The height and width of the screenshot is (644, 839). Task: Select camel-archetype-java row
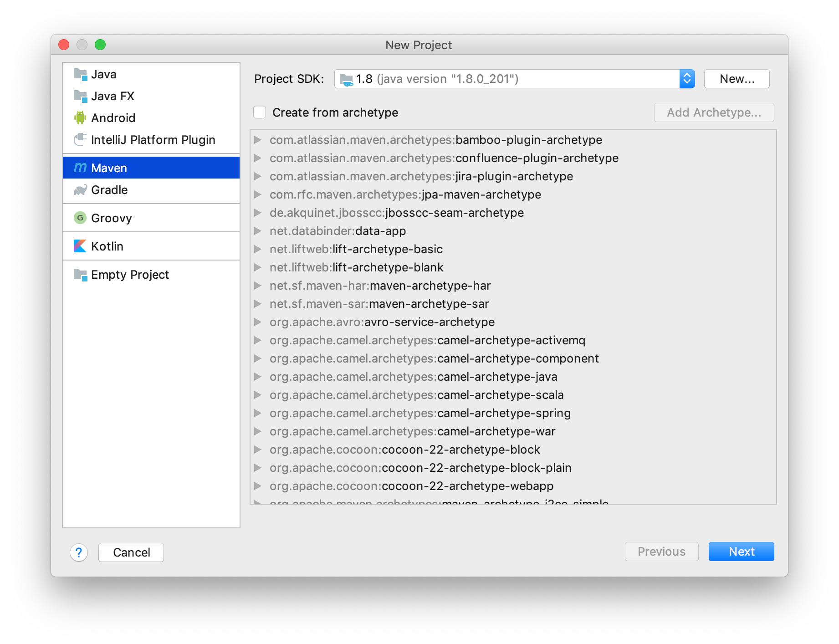(x=513, y=377)
